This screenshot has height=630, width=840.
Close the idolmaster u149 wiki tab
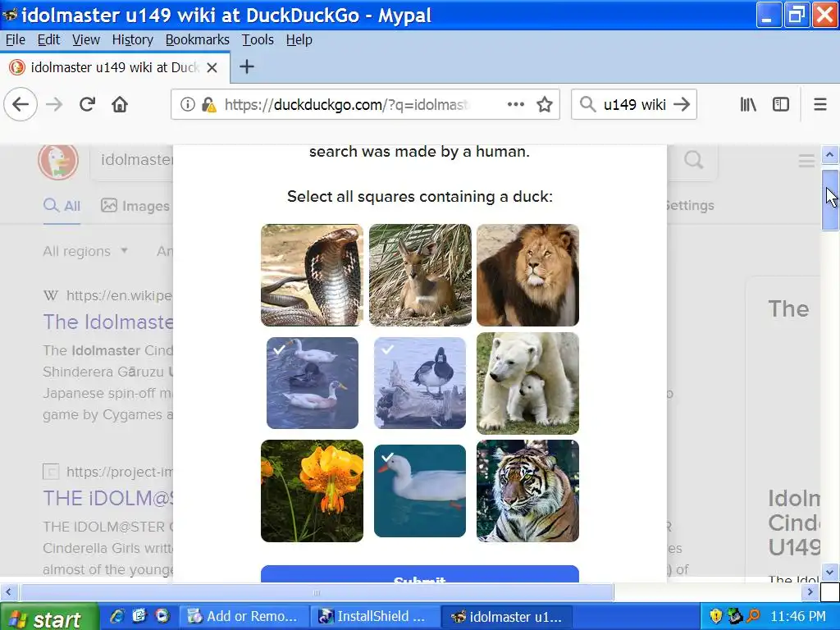coord(212,67)
